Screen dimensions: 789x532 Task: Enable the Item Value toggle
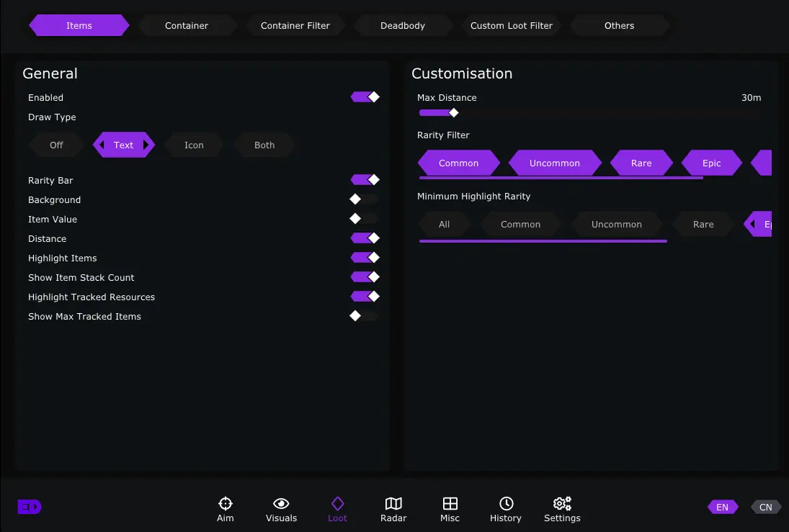tap(365, 219)
